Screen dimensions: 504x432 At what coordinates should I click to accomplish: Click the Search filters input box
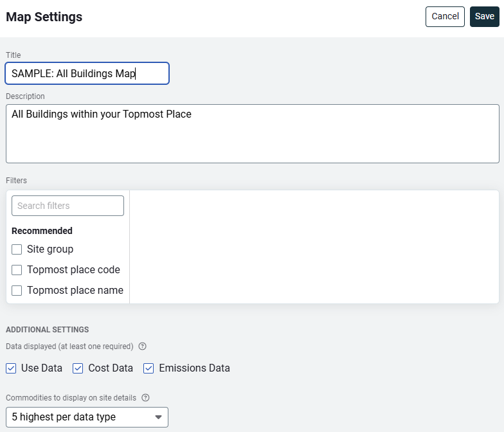pos(67,206)
